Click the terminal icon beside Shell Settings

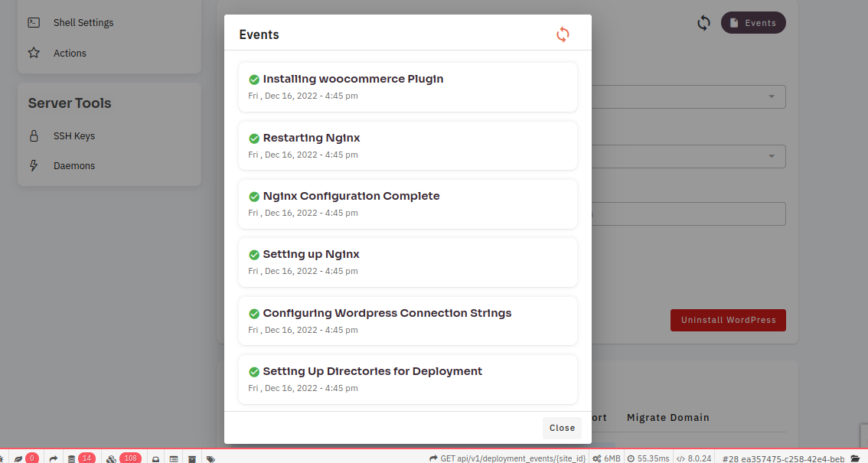(34, 23)
